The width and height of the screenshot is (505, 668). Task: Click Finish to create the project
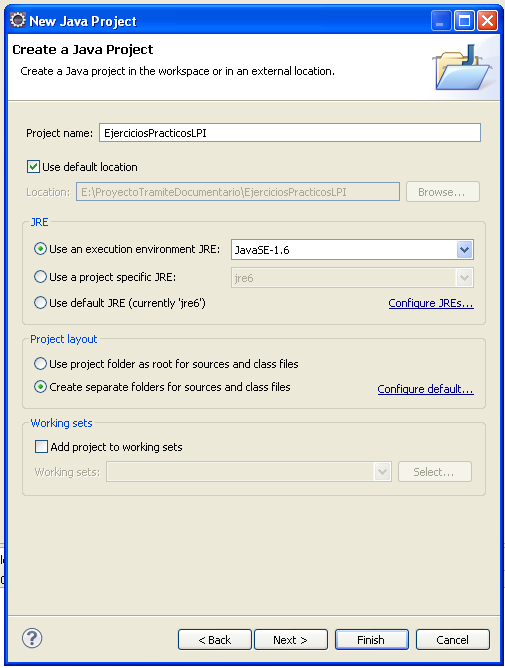click(x=372, y=639)
